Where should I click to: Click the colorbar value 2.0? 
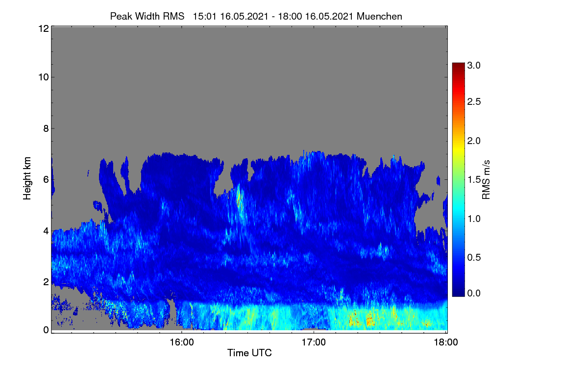click(x=474, y=141)
